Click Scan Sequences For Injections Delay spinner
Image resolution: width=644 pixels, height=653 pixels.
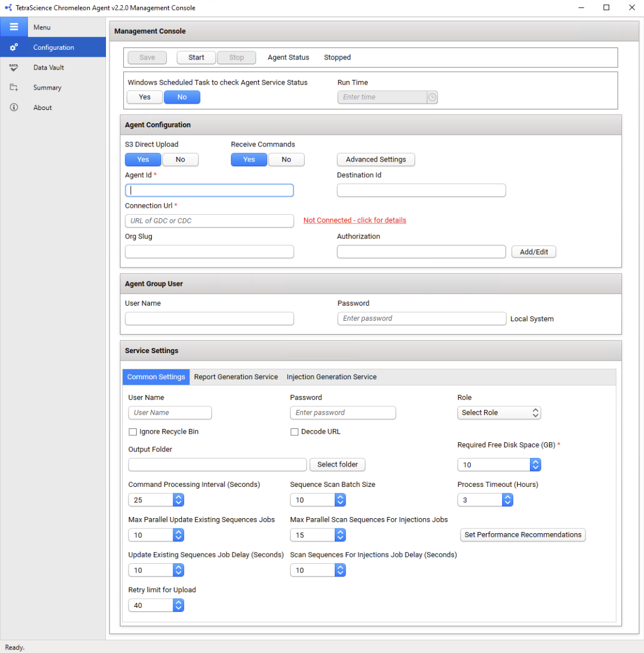340,570
